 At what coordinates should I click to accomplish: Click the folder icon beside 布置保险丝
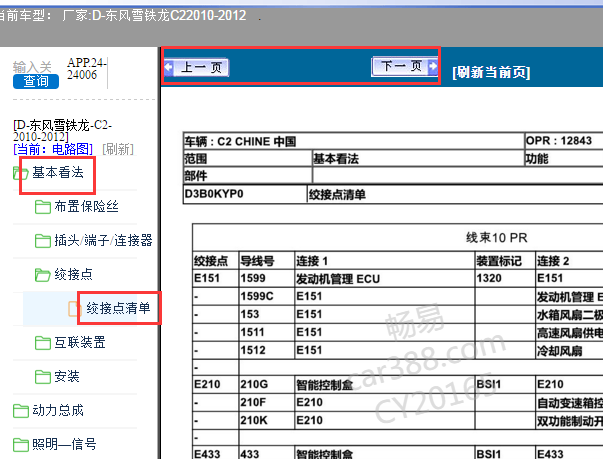43,207
